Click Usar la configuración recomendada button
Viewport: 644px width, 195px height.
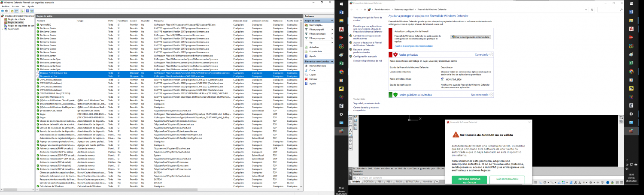point(471,37)
